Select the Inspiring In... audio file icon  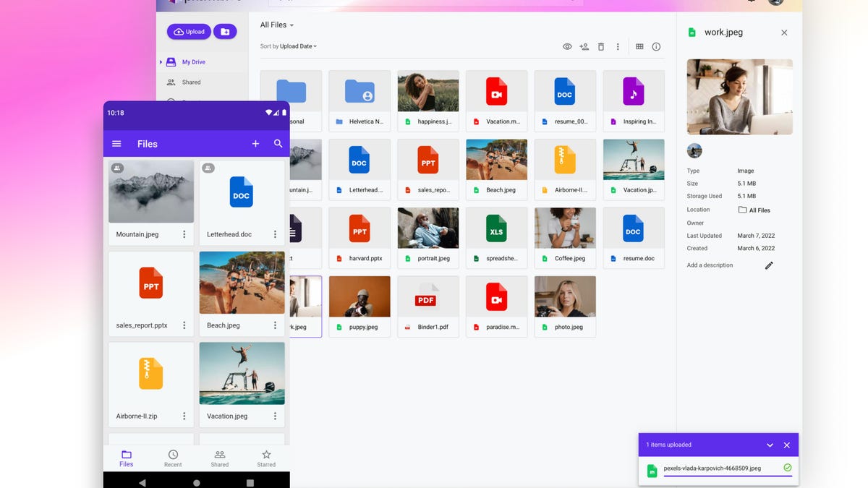pyautogui.click(x=634, y=92)
